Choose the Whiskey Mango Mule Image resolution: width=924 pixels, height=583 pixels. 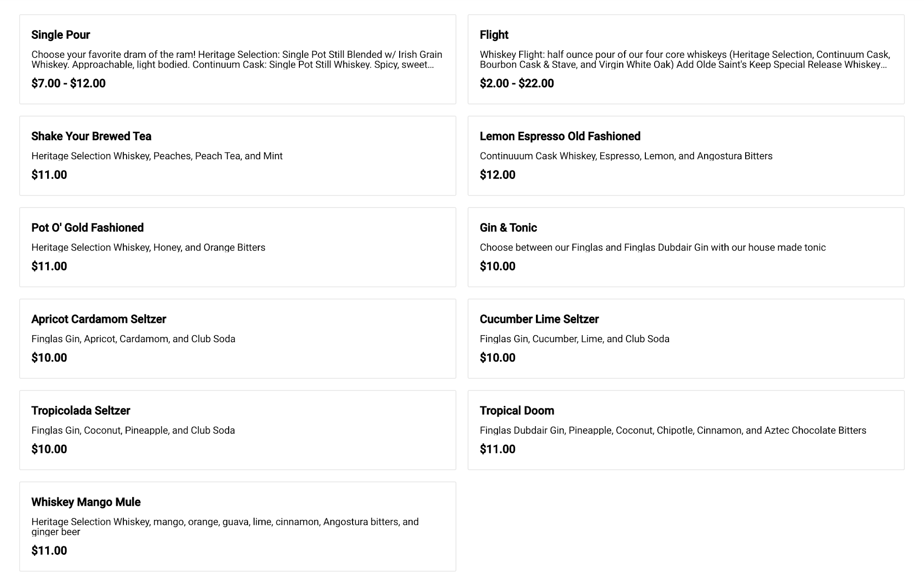(x=86, y=502)
